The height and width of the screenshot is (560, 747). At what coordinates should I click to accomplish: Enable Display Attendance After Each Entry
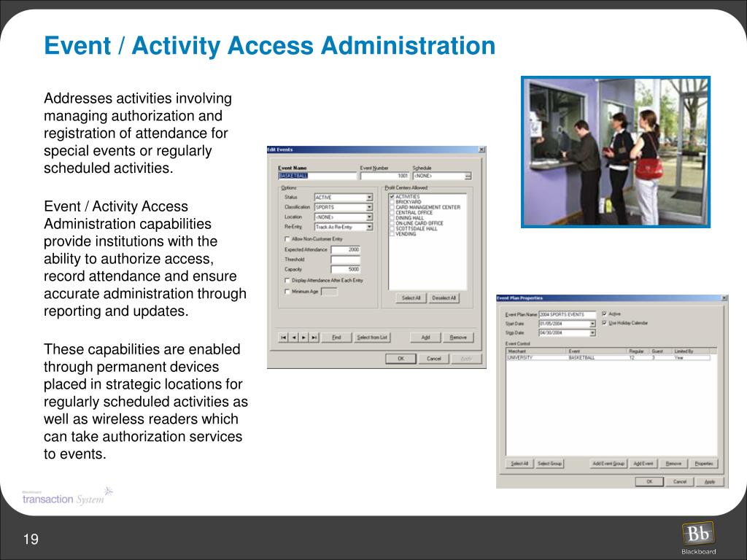coord(287,281)
